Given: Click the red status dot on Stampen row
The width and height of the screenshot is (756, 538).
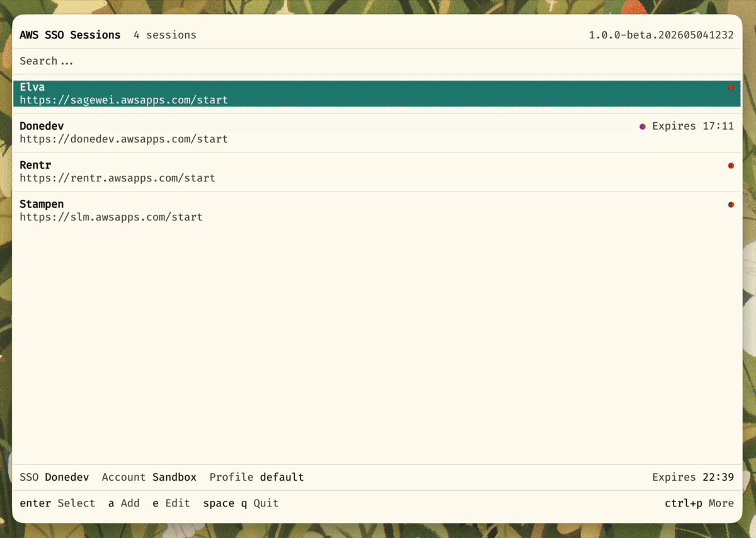Looking at the screenshot, I should coord(731,205).
